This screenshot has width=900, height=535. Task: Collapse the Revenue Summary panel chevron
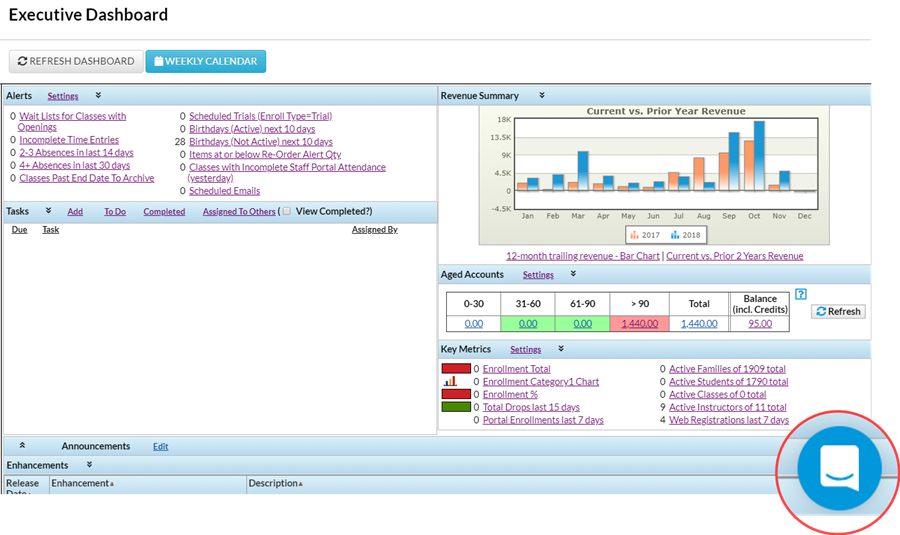click(542, 95)
